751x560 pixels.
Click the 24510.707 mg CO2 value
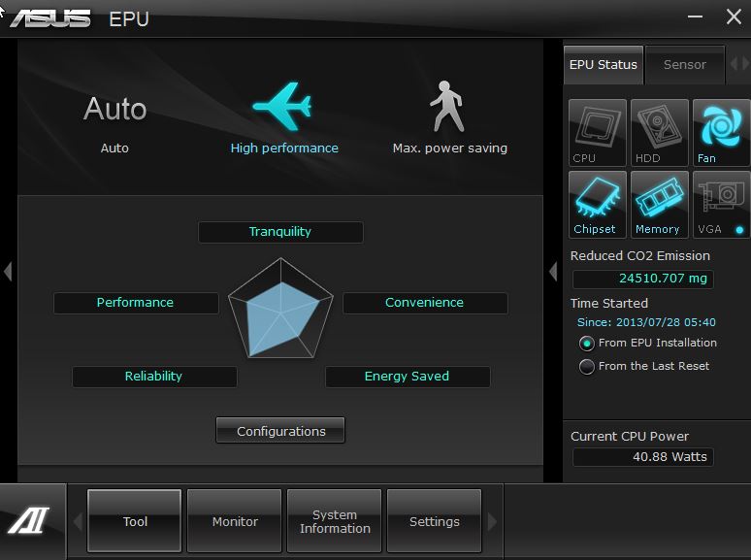[x=642, y=279]
